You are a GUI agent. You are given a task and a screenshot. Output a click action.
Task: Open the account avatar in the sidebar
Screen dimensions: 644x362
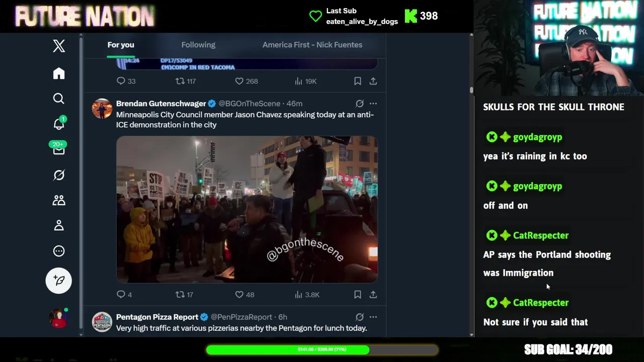59,318
